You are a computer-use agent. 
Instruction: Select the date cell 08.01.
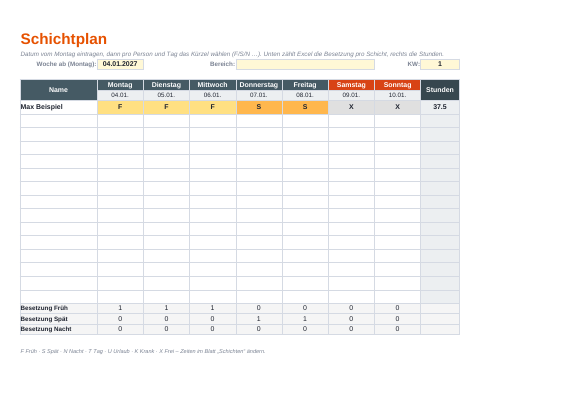click(305, 95)
